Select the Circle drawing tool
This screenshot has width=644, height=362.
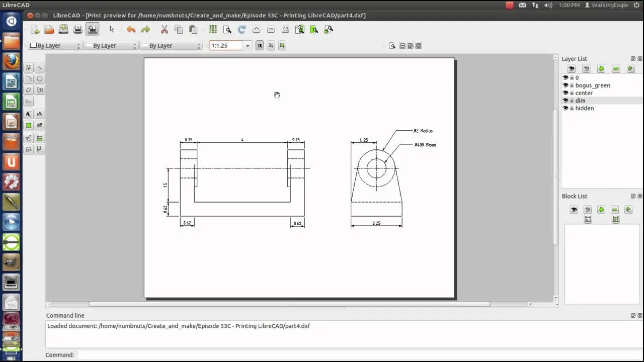[40, 78]
